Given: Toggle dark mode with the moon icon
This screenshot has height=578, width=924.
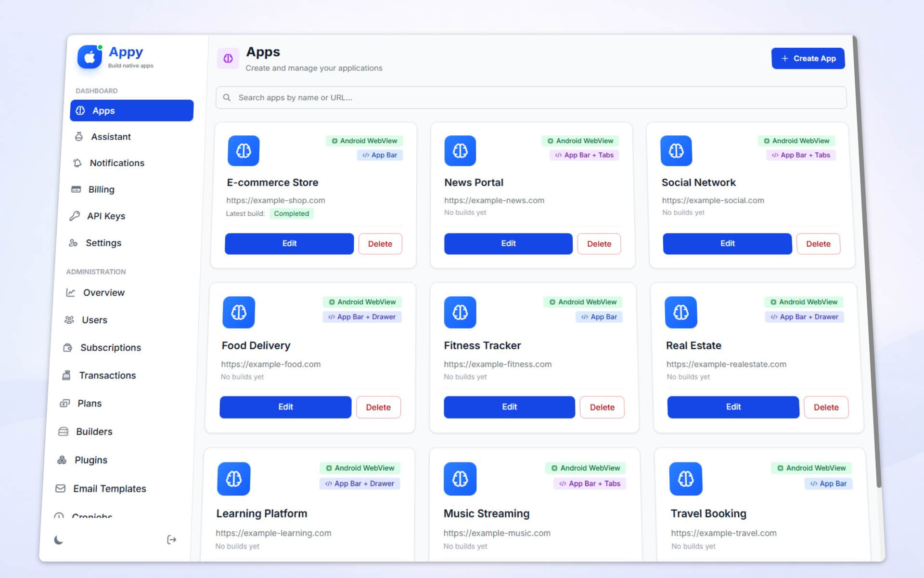Looking at the screenshot, I should point(59,539).
